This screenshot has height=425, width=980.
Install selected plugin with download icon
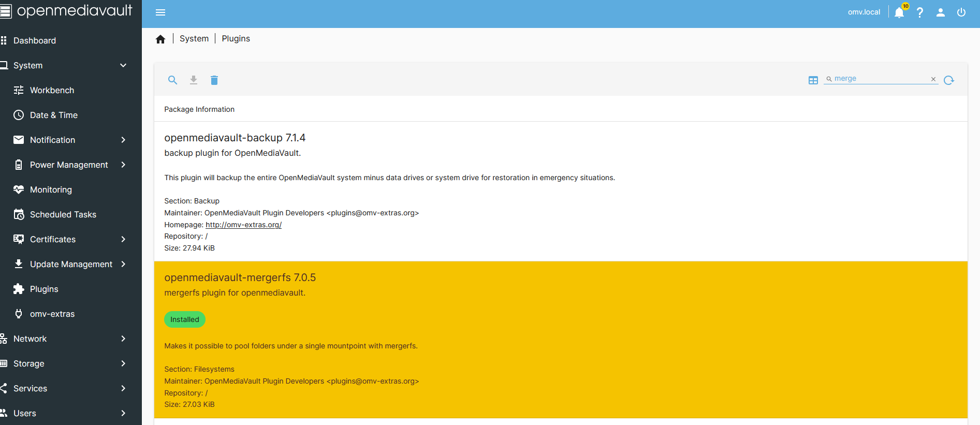[194, 80]
